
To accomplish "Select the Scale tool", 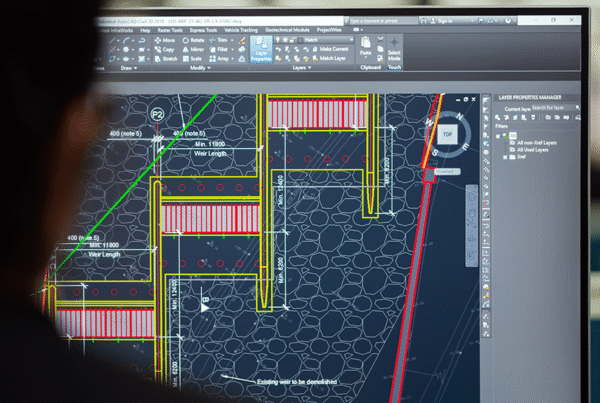I will [x=187, y=59].
